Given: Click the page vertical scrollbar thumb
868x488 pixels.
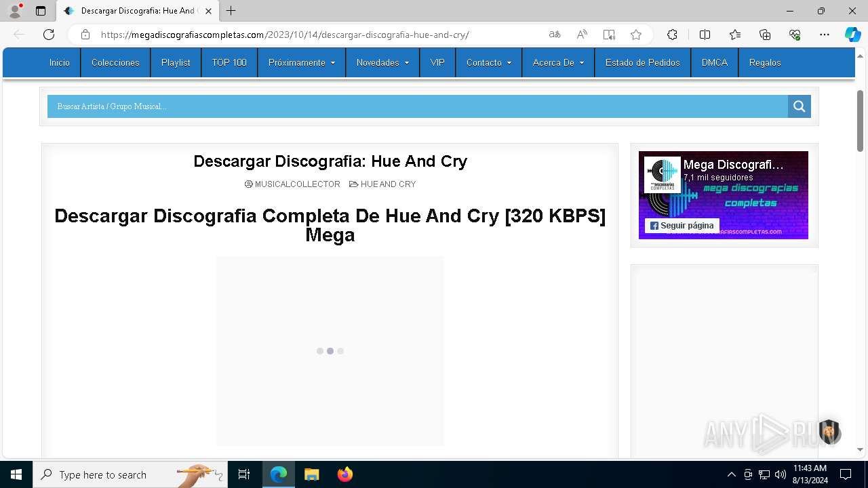Looking at the screenshot, I should point(860,120).
